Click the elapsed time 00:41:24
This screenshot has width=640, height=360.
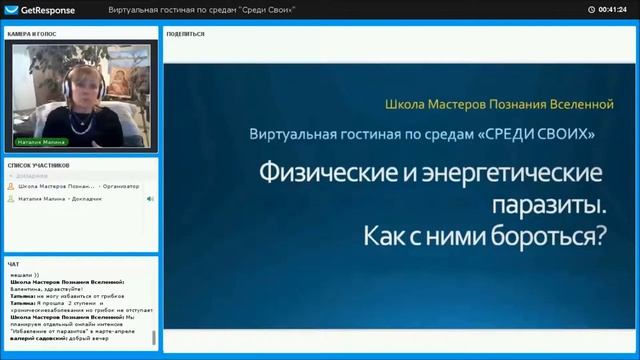[613, 9]
